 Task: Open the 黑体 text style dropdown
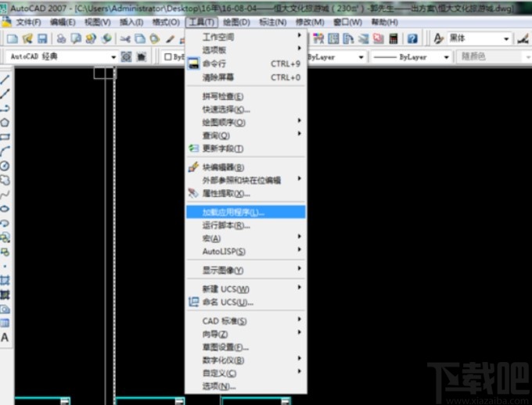pos(480,38)
